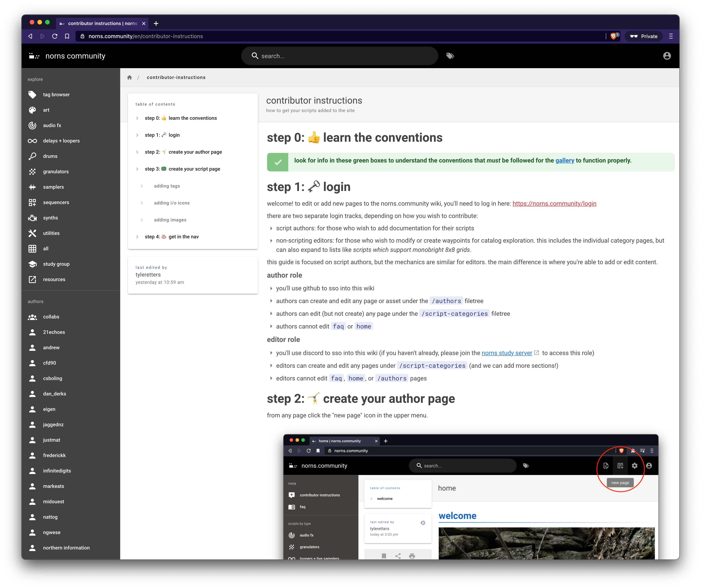Screen dimensions: 701x588
Task: Open the norns study server link
Action: [507, 353]
